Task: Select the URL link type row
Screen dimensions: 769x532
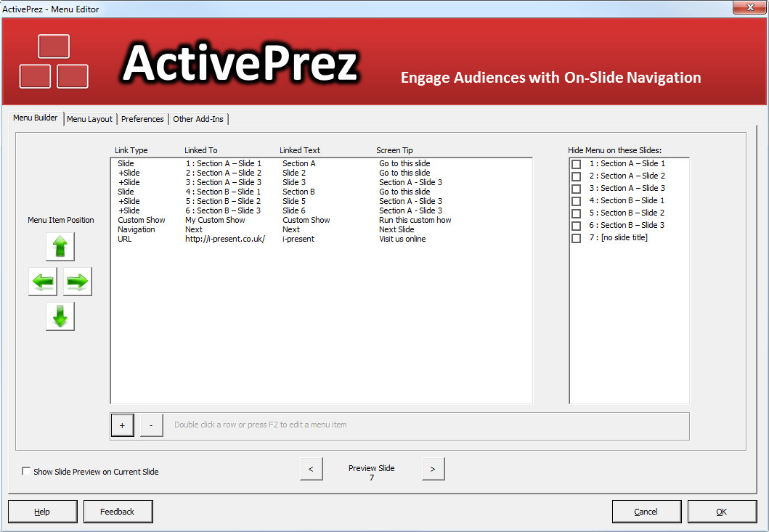Action: (321, 239)
